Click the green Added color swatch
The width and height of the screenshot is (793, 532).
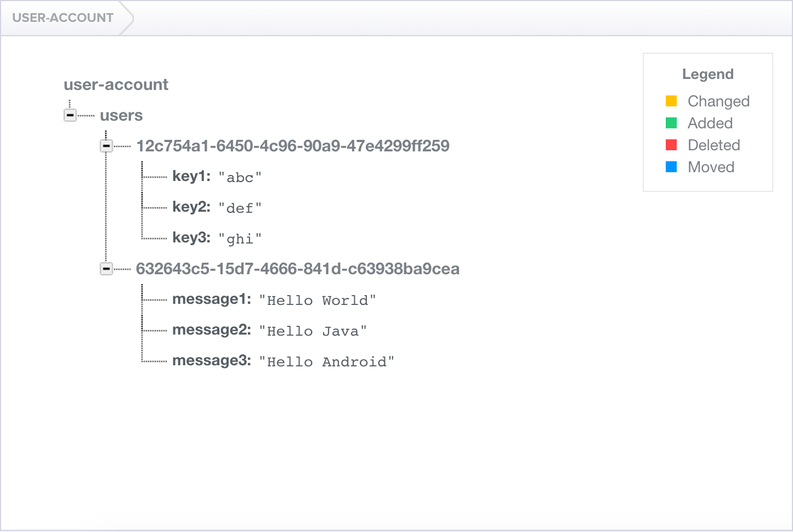point(671,123)
